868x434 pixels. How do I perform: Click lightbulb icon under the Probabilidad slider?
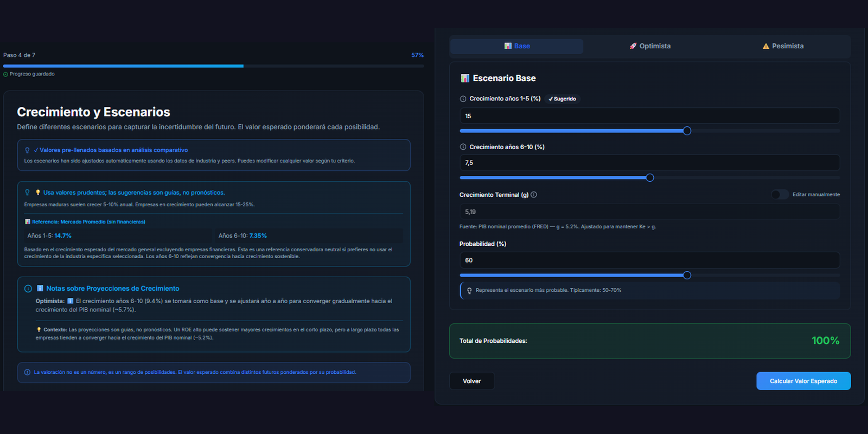click(469, 291)
